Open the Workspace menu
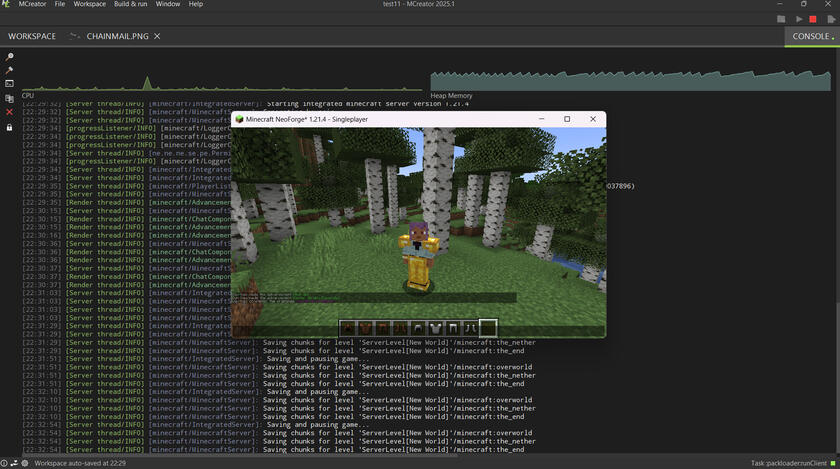The image size is (840, 469). point(90,5)
